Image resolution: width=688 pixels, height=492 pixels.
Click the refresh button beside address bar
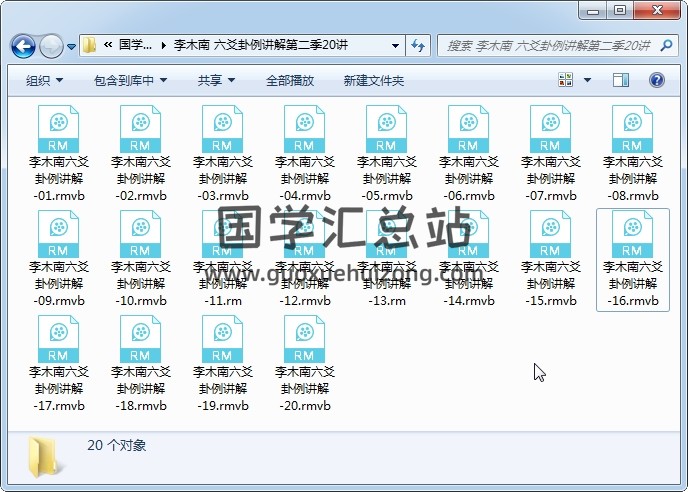[x=418, y=46]
